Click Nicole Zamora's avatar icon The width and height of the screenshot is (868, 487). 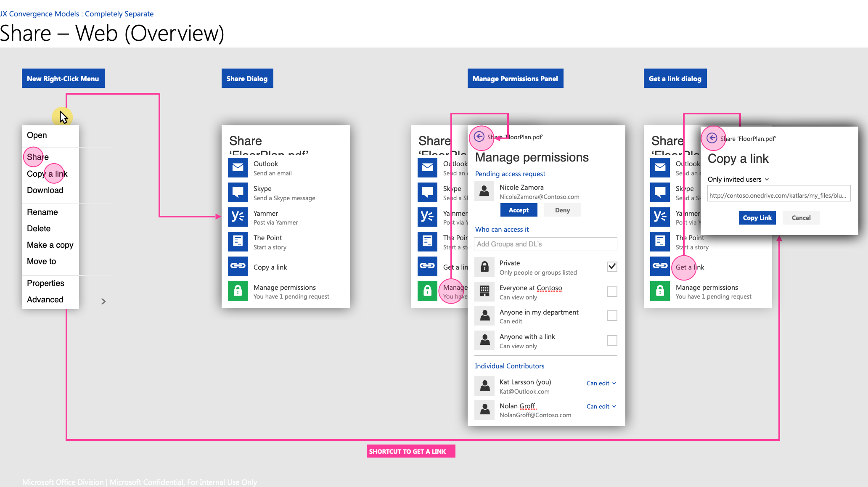pos(484,191)
